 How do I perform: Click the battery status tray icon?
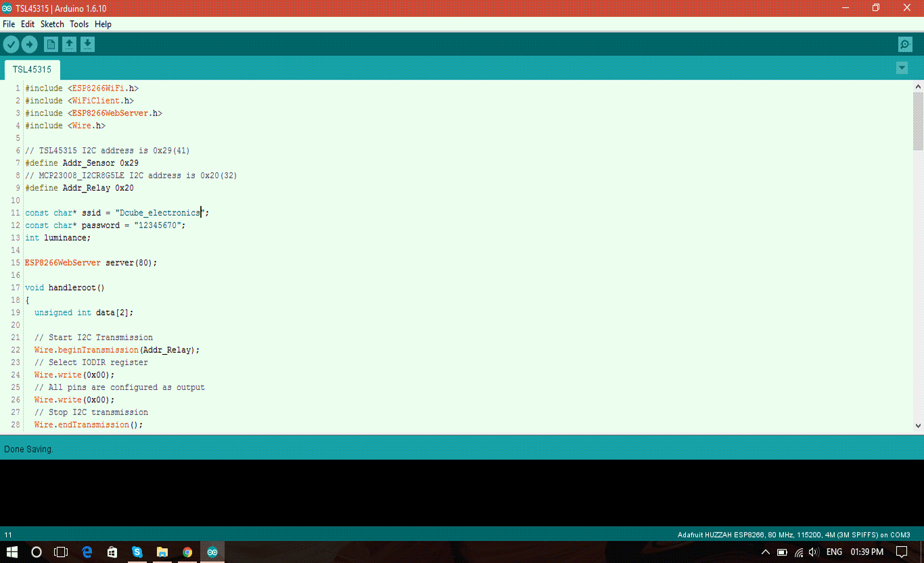coord(782,552)
